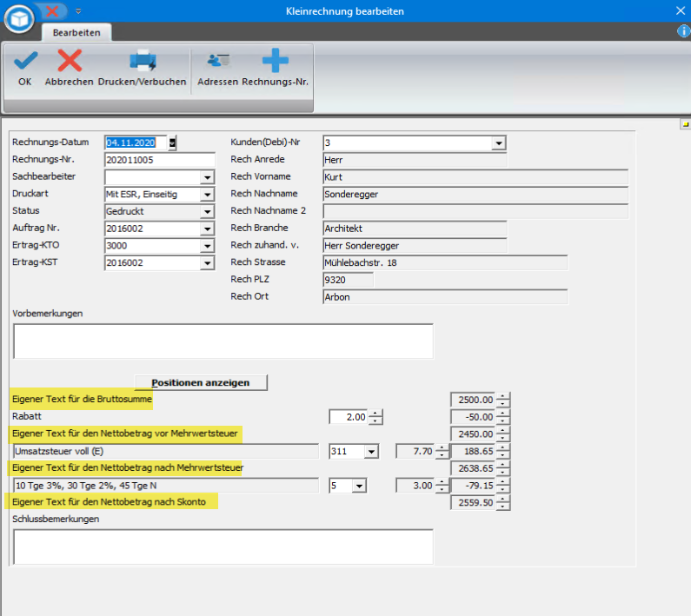This screenshot has width=691, height=616.
Task: Click the blue info icon
Action: pyautogui.click(x=683, y=31)
